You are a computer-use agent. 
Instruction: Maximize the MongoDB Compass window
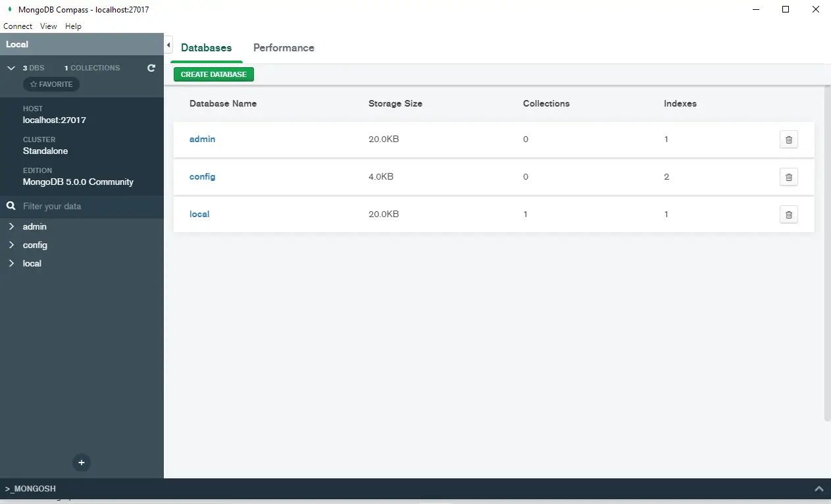786,9
